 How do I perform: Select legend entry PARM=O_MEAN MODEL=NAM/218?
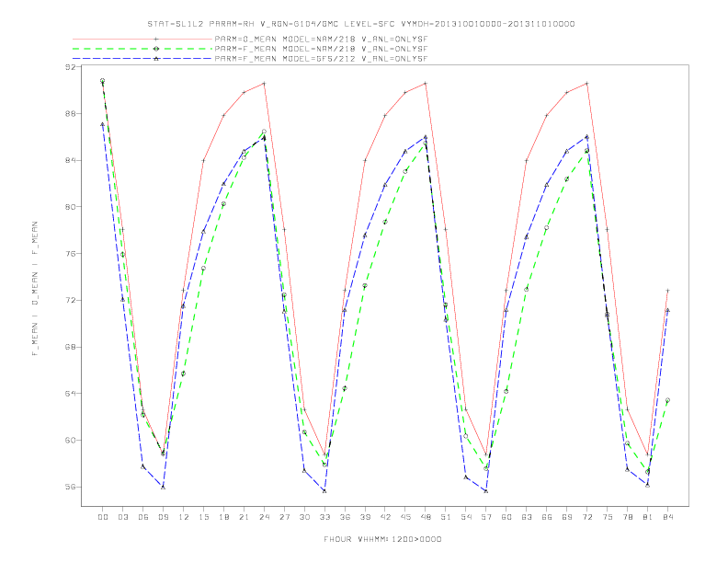(322, 40)
